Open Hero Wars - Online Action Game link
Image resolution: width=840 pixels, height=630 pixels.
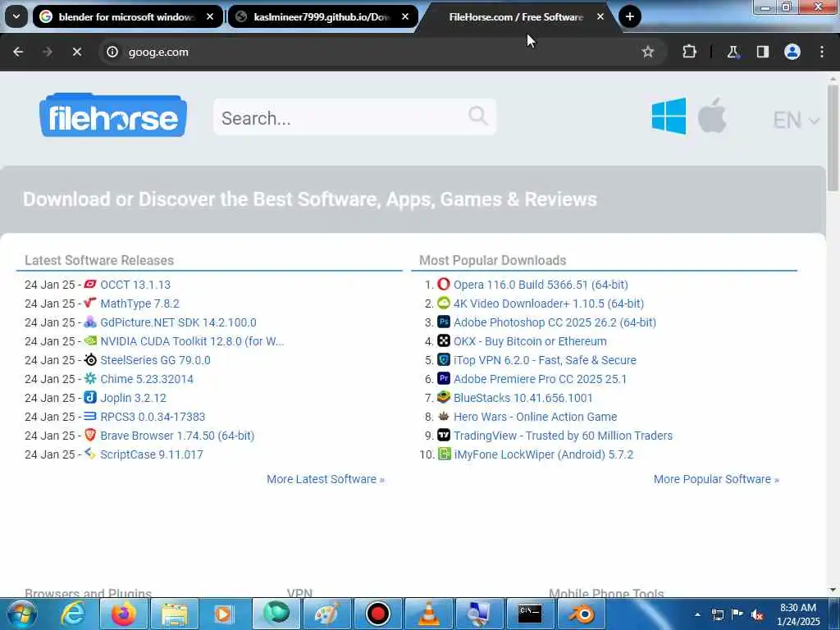pyautogui.click(x=535, y=417)
